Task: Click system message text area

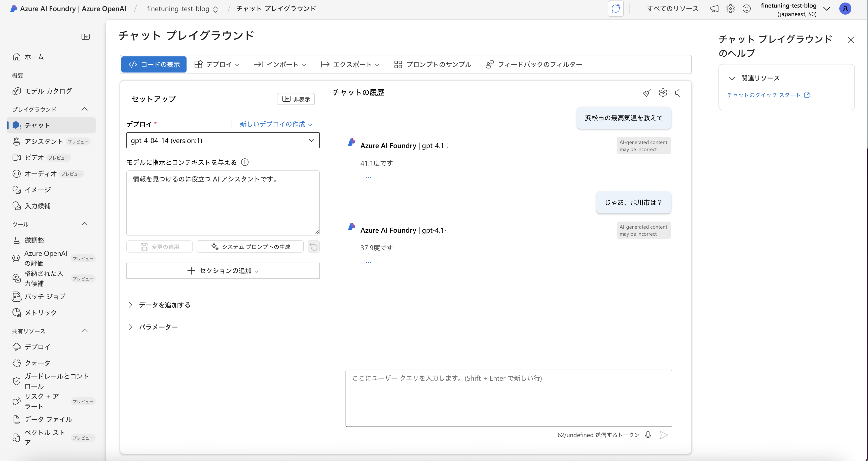Action: click(223, 203)
